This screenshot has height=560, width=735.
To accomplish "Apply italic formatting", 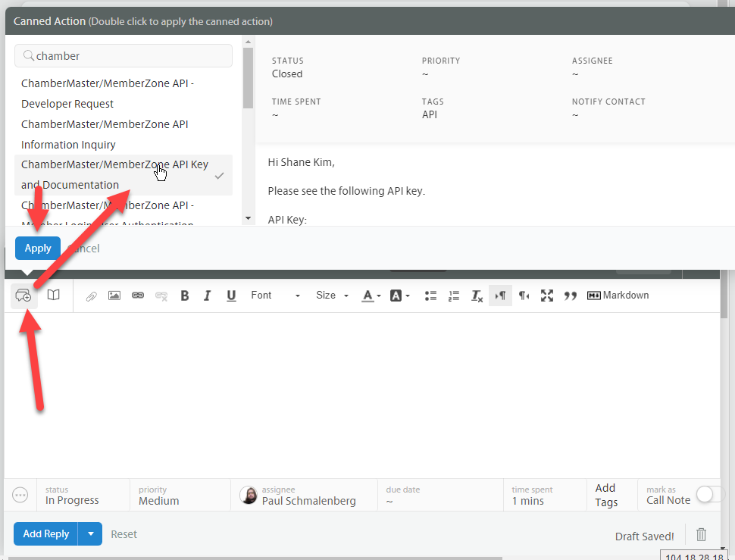I will tap(207, 296).
